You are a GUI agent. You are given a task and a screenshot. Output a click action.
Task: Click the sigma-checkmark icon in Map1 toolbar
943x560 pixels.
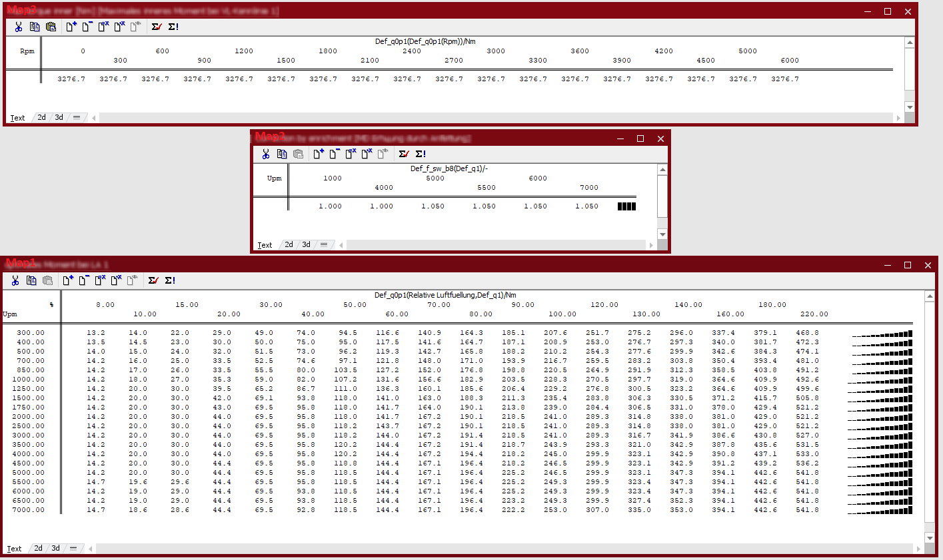click(x=153, y=280)
